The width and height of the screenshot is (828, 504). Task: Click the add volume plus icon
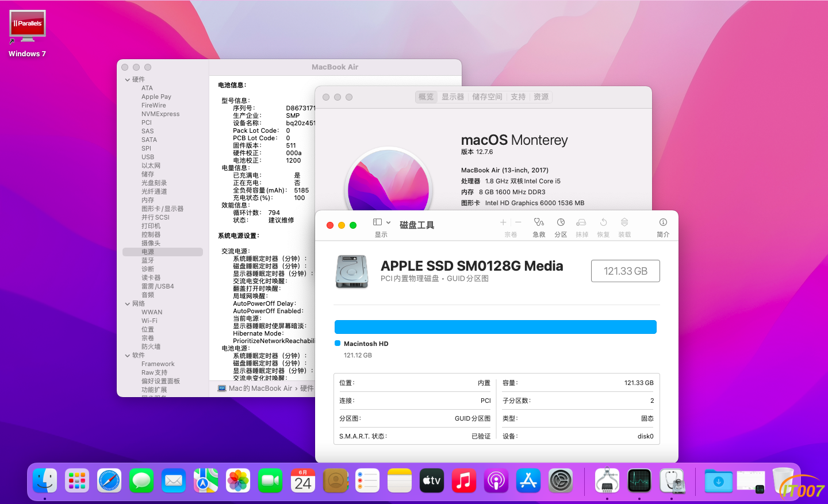point(503,222)
